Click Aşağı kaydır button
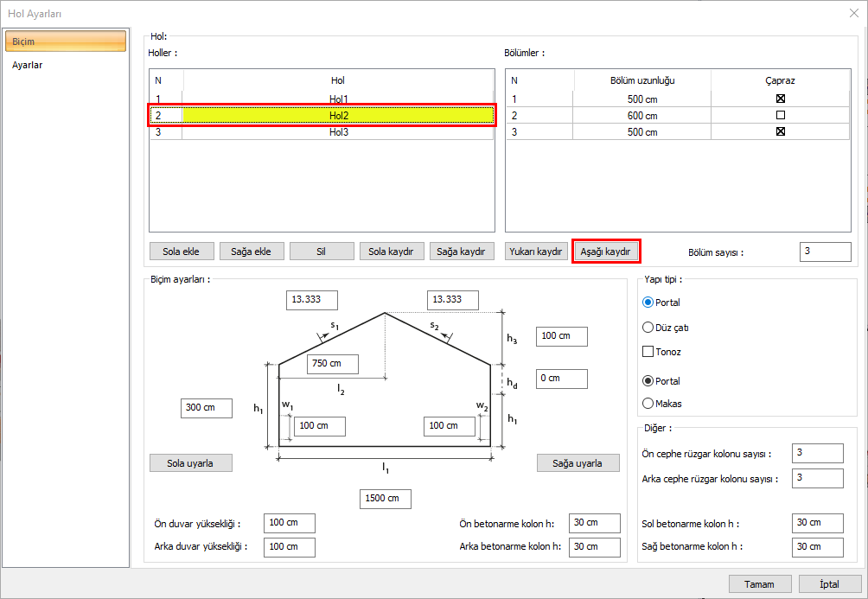Viewport: 868px width, 599px height. tap(605, 252)
